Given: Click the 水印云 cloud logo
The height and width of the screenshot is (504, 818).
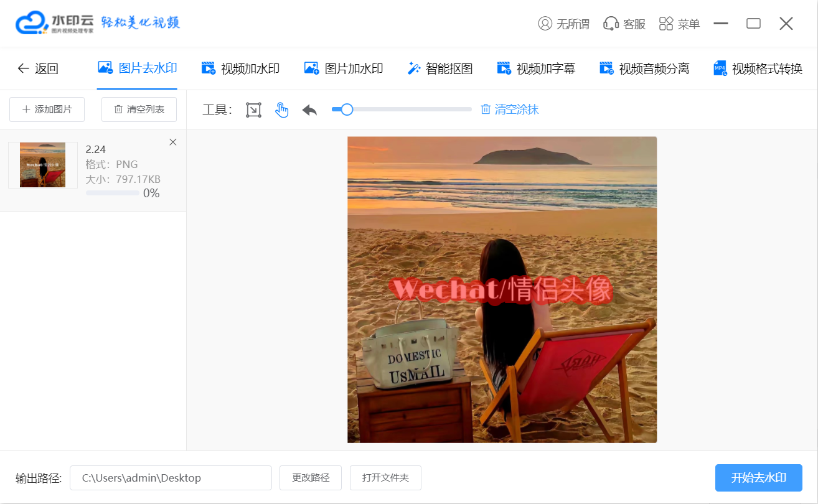Looking at the screenshot, I should pos(32,23).
